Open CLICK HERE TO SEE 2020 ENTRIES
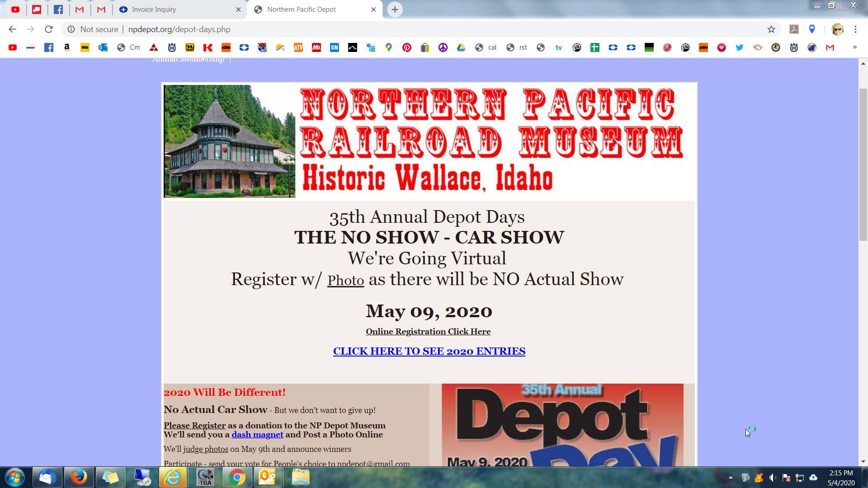 429,351
